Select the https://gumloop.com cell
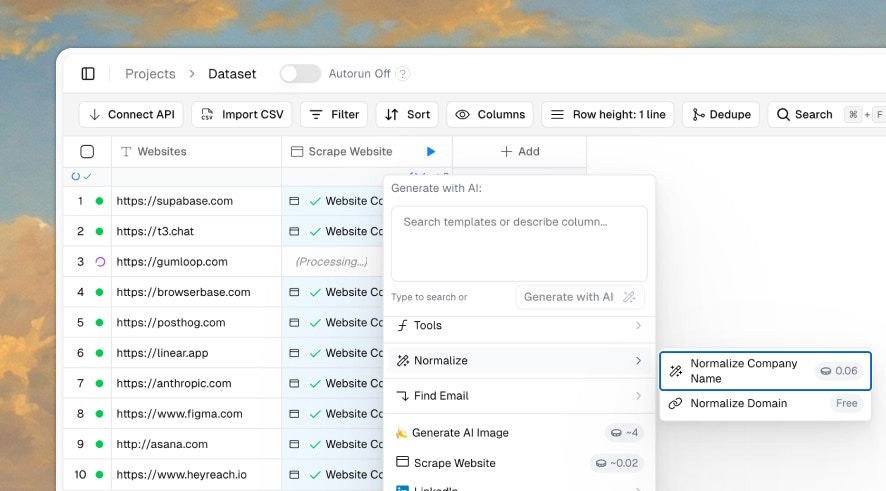The image size is (886, 491). tap(196, 262)
